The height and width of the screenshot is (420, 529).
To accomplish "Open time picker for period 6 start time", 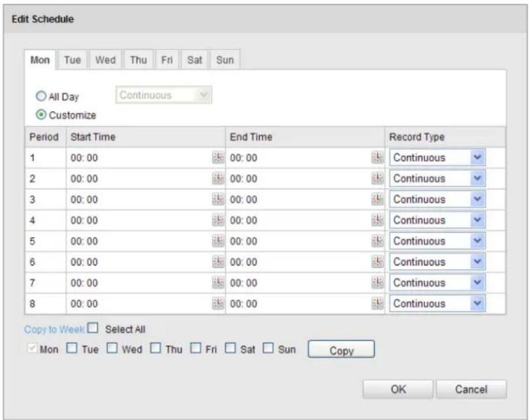I will [218, 262].
